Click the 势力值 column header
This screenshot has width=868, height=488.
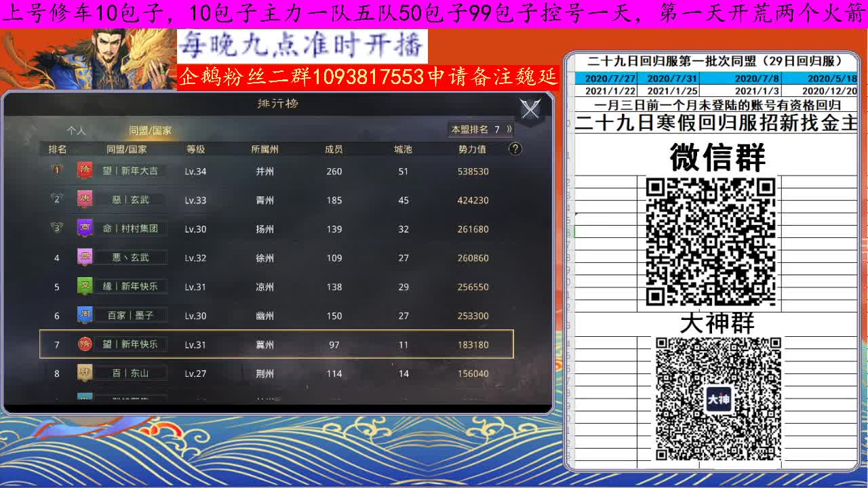click(473, 149)
